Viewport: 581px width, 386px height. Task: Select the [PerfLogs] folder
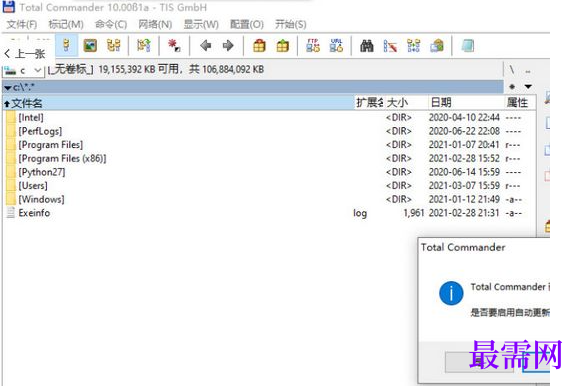pos(40,131)
